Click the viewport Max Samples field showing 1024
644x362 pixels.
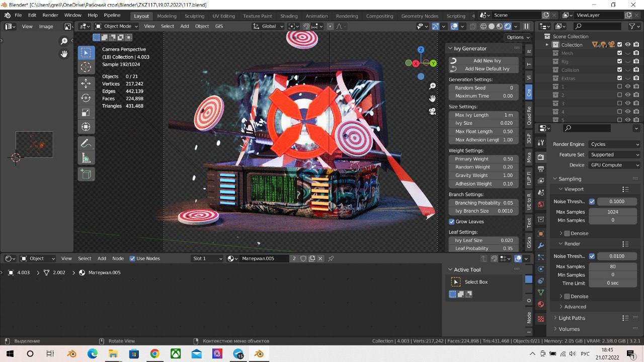(612, 212)
